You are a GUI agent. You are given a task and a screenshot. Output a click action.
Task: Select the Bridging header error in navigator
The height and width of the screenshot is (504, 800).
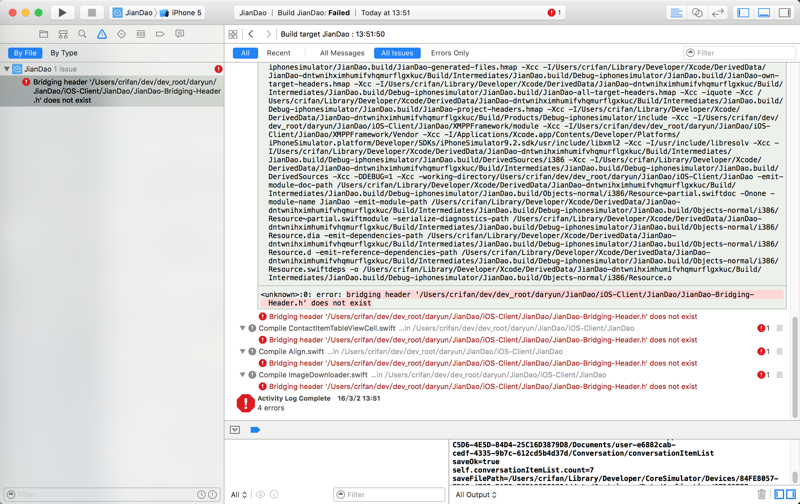pos(112,91)
